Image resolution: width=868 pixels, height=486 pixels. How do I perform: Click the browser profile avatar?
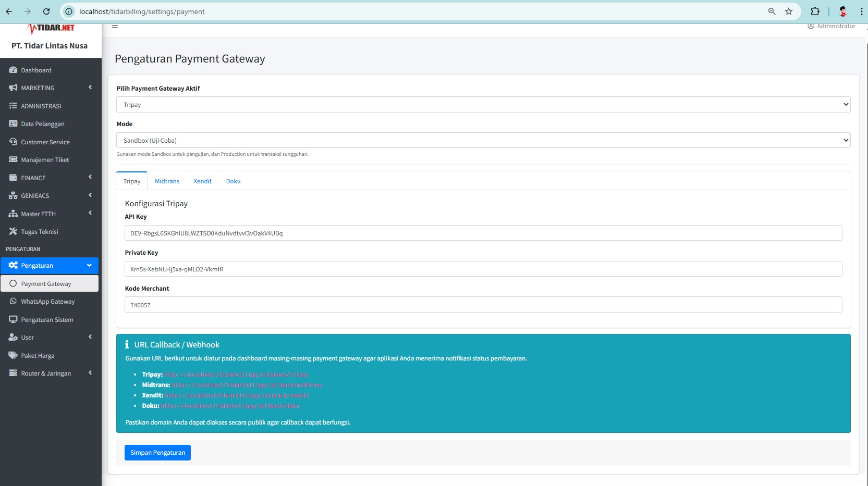click(x=843, y=11)
